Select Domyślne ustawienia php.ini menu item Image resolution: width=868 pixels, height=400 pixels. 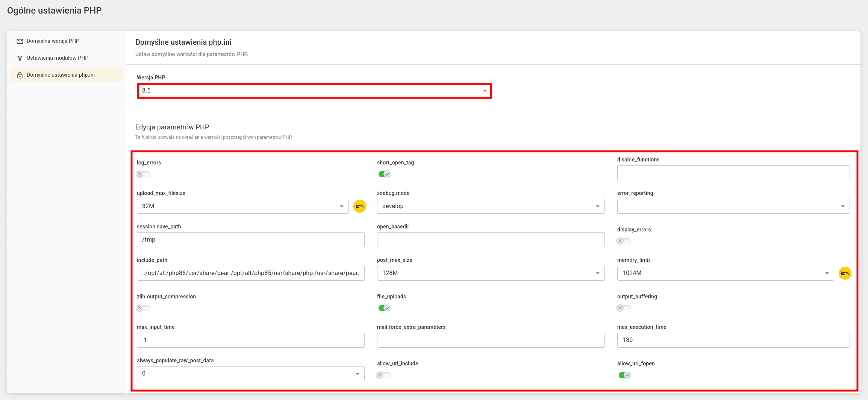[67, 75]
